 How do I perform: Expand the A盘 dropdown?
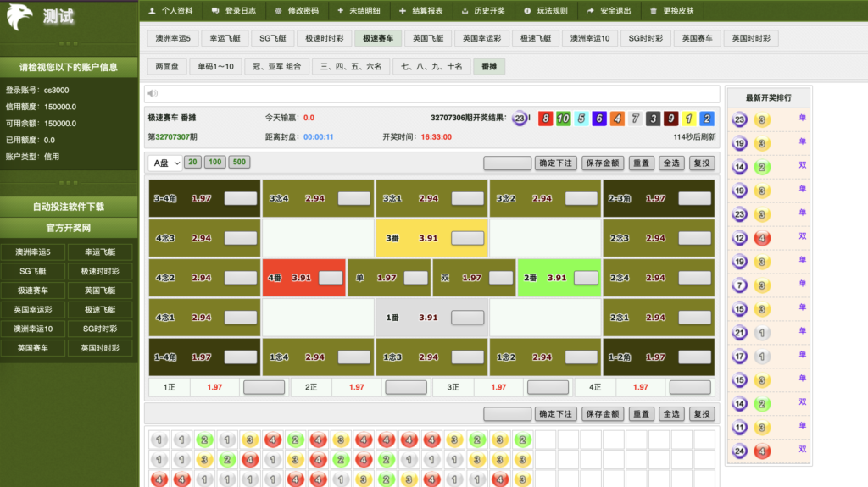(164, 163)
